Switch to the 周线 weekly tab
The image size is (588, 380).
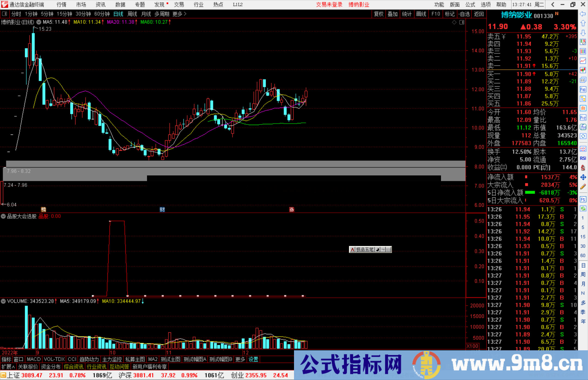pos(132,14)
